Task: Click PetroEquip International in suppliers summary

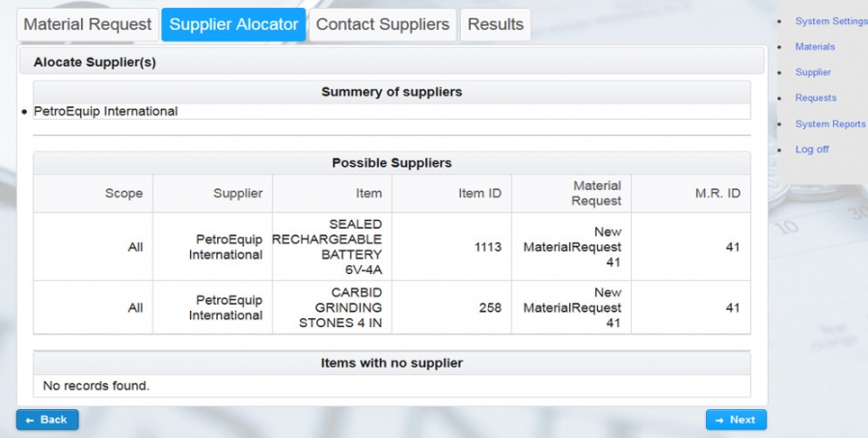Action: [106, 111]
